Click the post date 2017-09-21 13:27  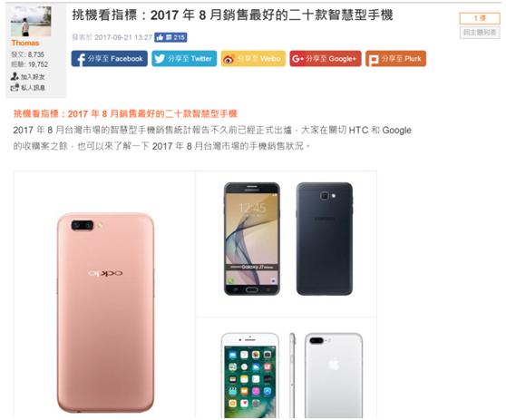(123, 37)
